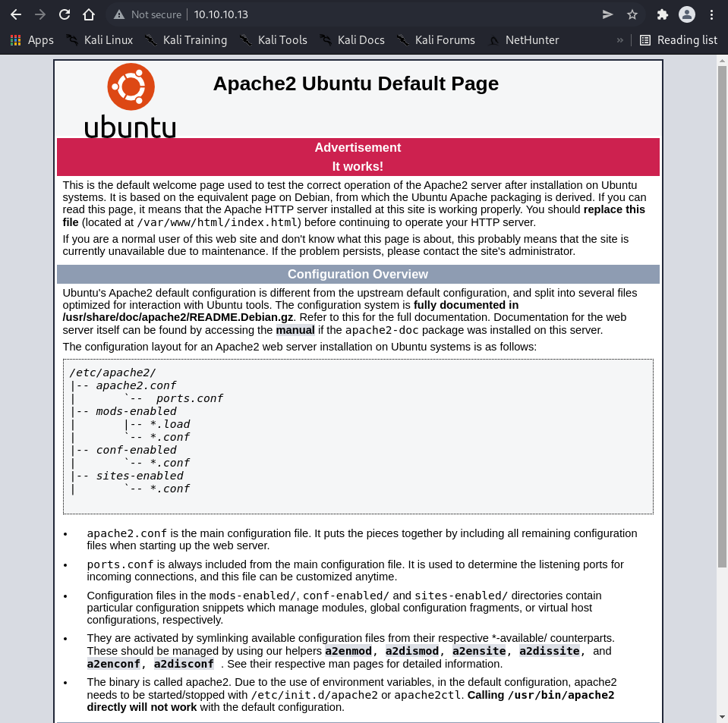Click the a2ensite helper name

point(479,651)
